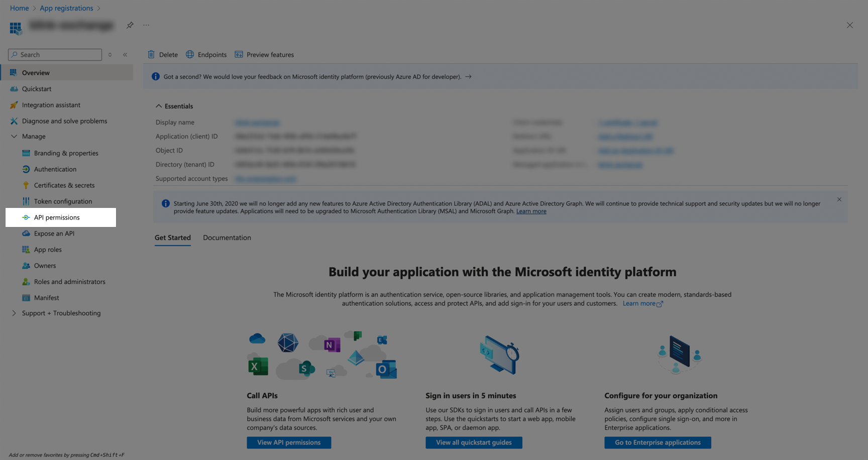This screenshot has width=868, height=460.
Task: Switch to the Documentation tab
Action: coord(227,238)
